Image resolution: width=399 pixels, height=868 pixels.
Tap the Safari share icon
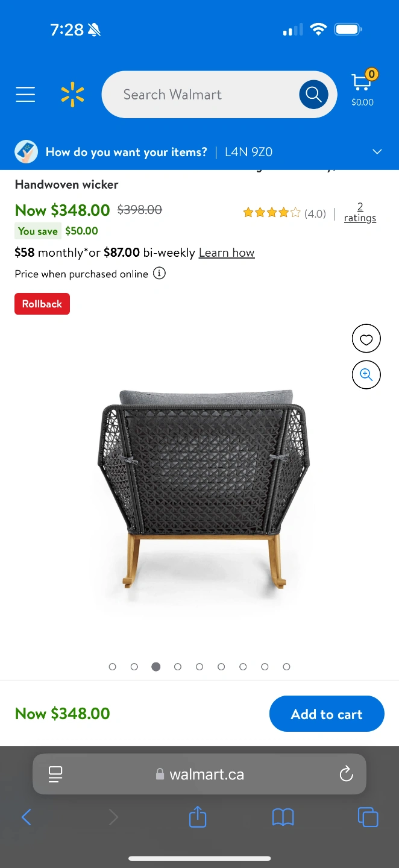click(198, 817)
